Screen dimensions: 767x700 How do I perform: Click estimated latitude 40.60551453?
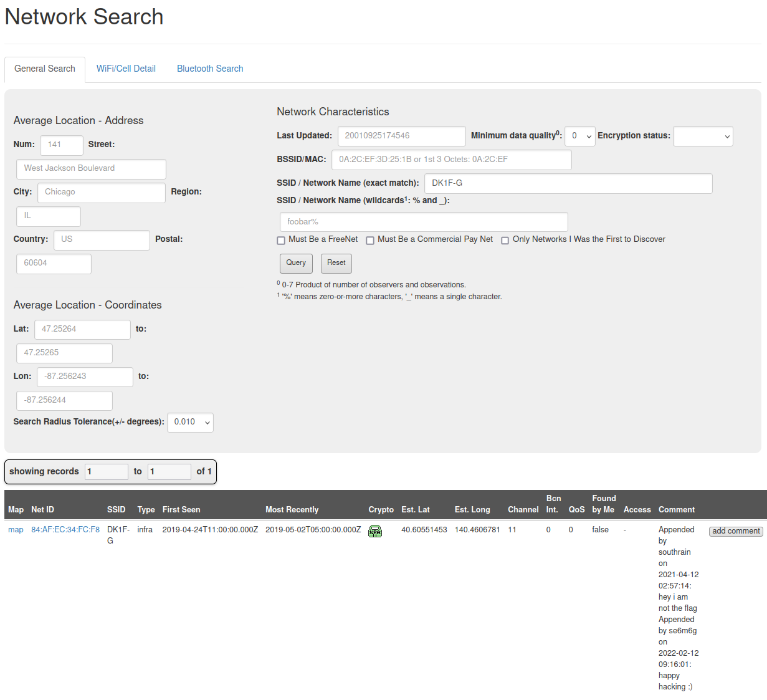pyautogui.click(x=424, y=530)
